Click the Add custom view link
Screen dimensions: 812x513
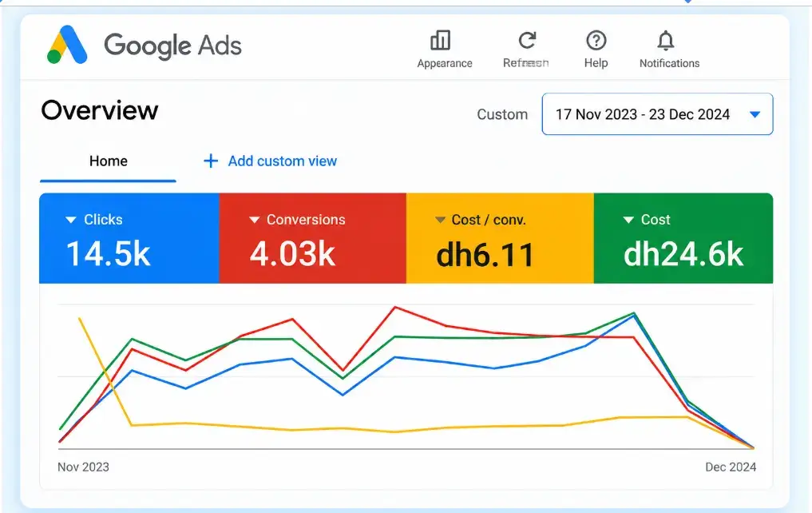(x=282, y=161)
